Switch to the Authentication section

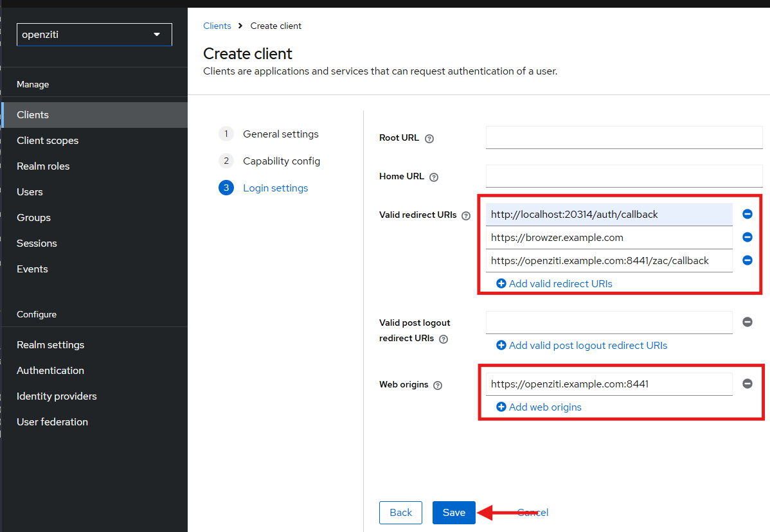[x=50, y=370]
